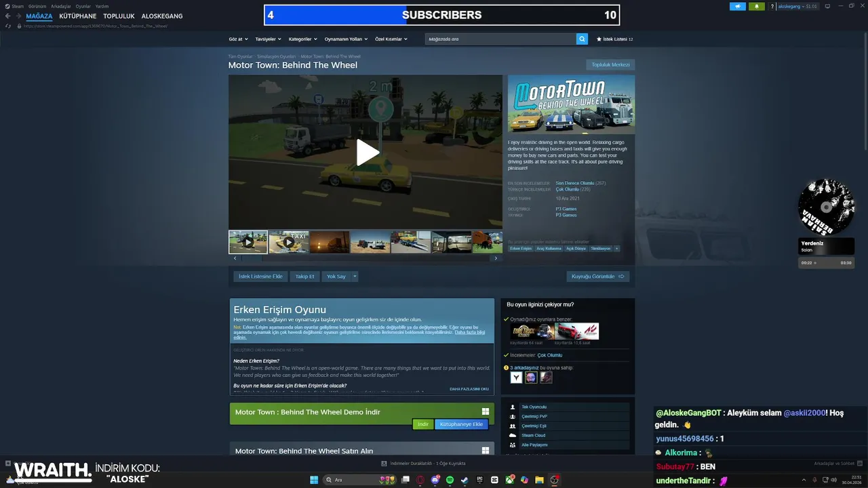This screenshot has height=488, width=868.
Task: Open the Steam menu
Action: [18, 6]
